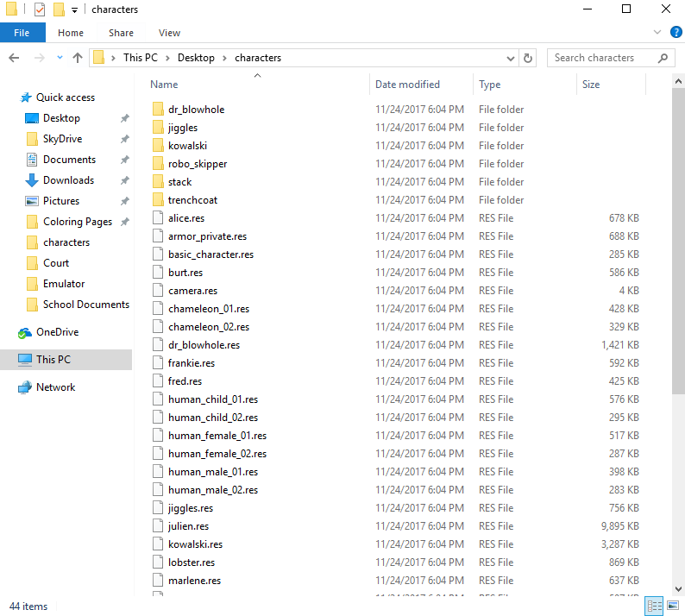
Task: Click This PC in the address breadcrumb
Action: coord(141,58)
